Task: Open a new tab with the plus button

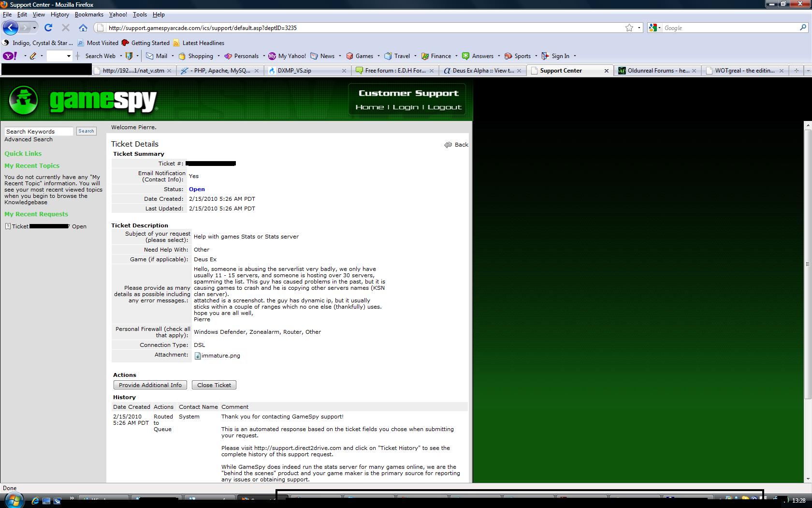Action: (796, 71)
